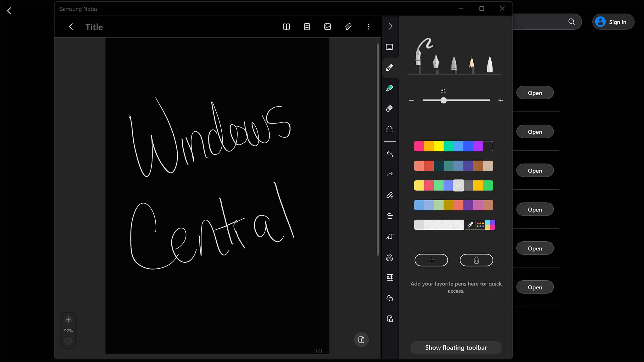The width and height of the screenshot is (644, 362).
Task: Select the shape recognition tool
Action: 389,298
